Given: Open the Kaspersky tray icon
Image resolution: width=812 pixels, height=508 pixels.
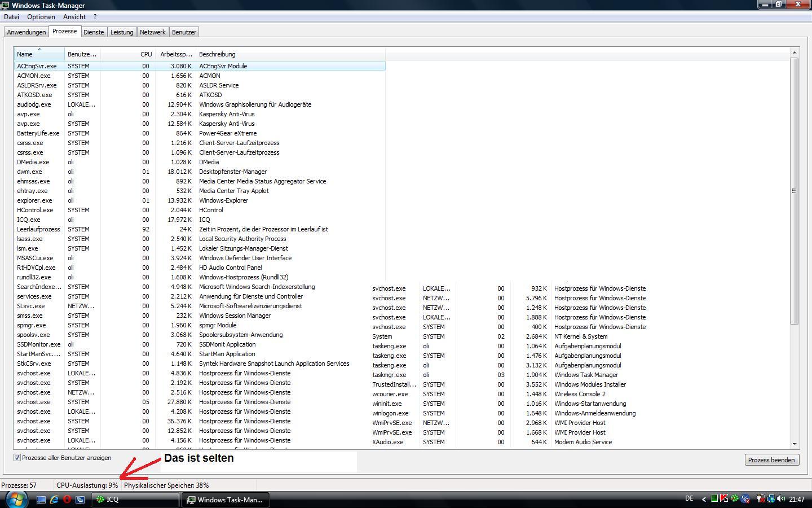Looking at the screenshot, I should point(724,498).
